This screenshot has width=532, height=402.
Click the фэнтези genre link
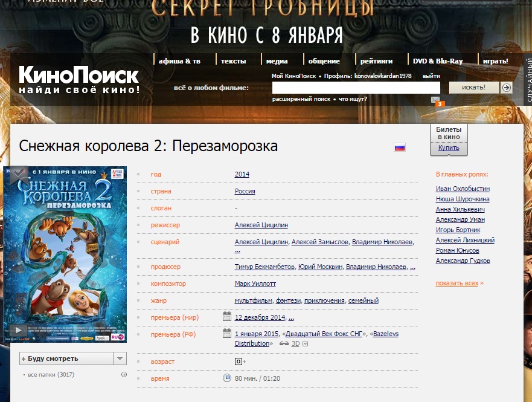pos(289,301)
